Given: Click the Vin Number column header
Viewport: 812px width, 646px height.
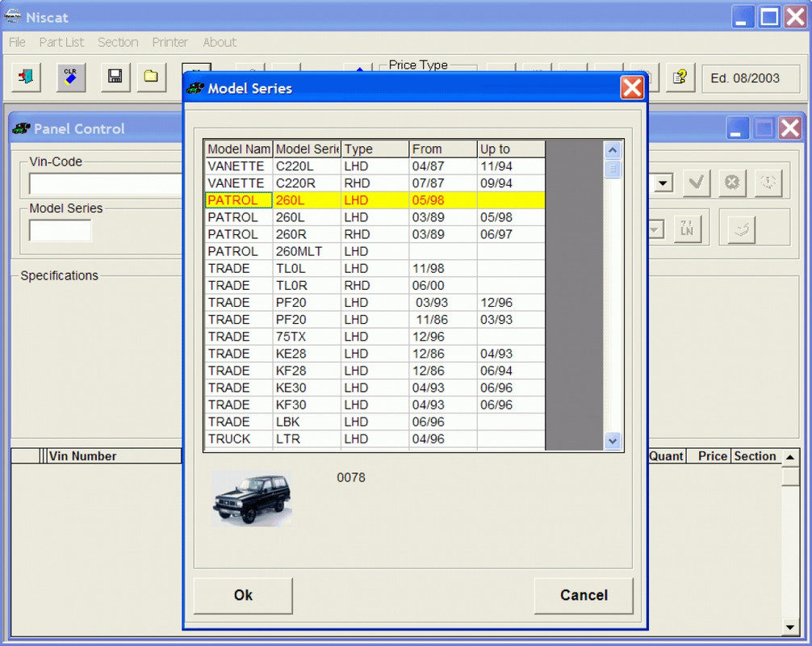Looking at the screenshot, I should click(x=114, y=456).
